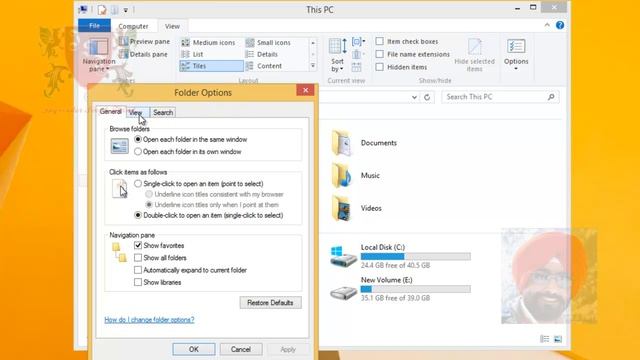Select Small icons layout
Image resolution: width=640 pixels, height=360 pixels.
[x=268, y=42]
